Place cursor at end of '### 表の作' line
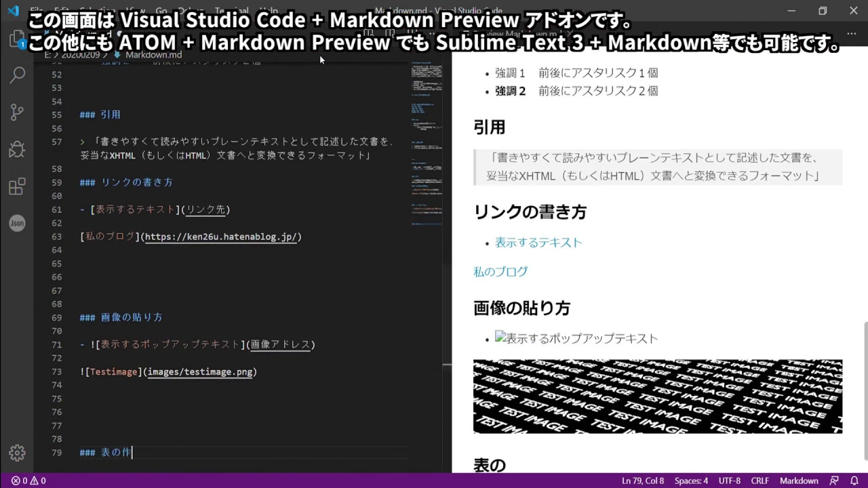 point(133,452)
